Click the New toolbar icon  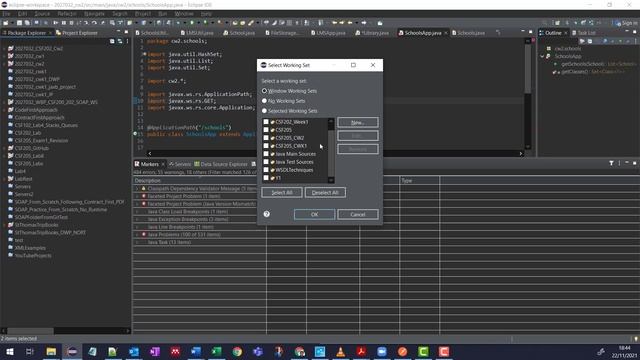click(x=5, y=23)
